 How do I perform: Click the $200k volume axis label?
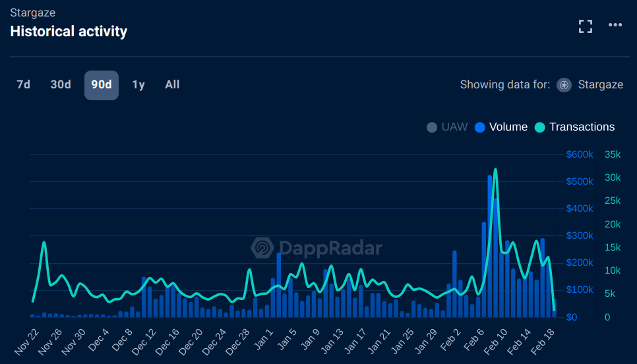click(580, 263)
